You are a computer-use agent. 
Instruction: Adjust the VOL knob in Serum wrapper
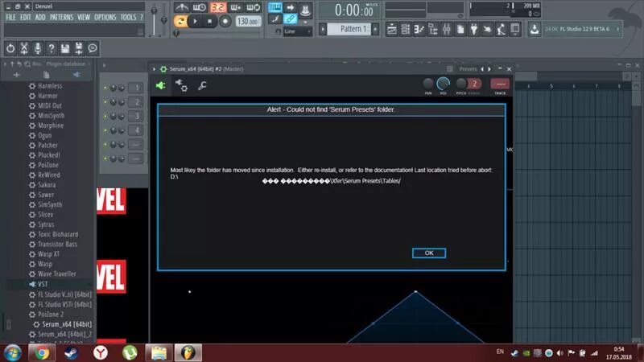coord(443,84)
